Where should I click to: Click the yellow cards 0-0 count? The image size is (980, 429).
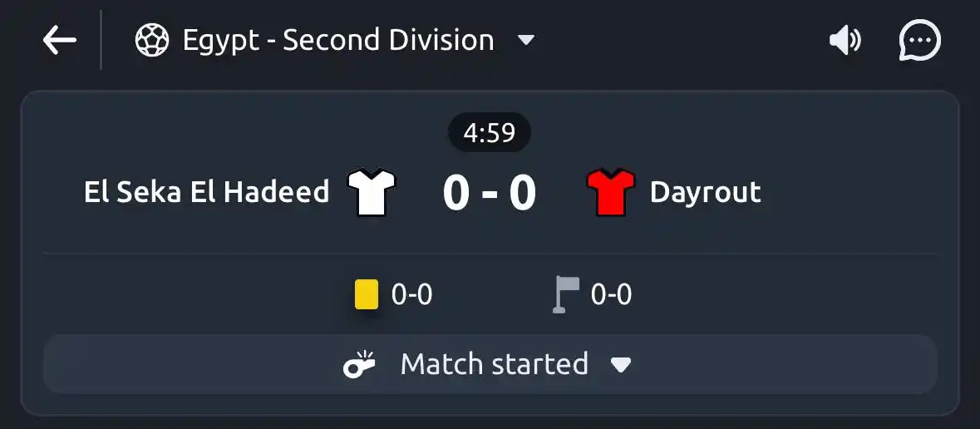coord(412,294)
